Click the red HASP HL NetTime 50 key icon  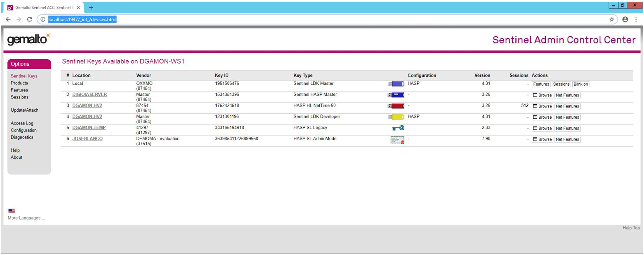point(396,106)
